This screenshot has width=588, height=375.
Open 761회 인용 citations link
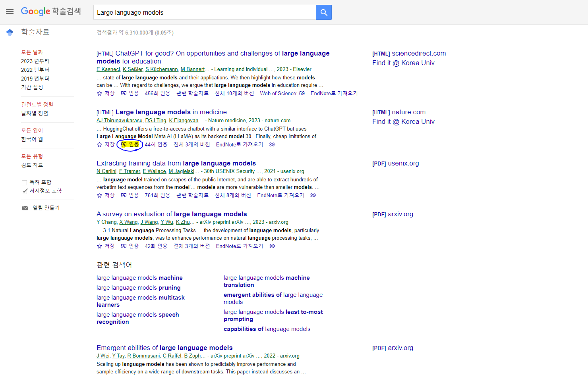point(157,195)
